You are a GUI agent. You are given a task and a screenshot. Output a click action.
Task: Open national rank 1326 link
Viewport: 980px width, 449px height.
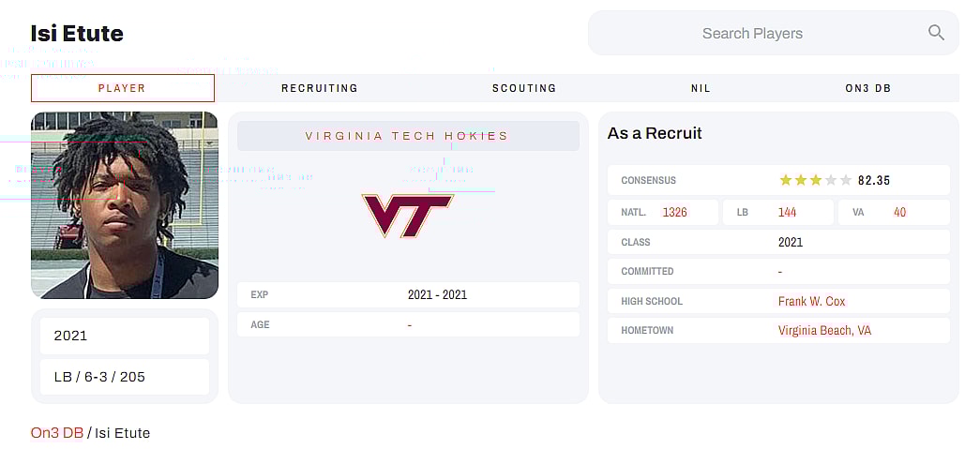point(674,212)
